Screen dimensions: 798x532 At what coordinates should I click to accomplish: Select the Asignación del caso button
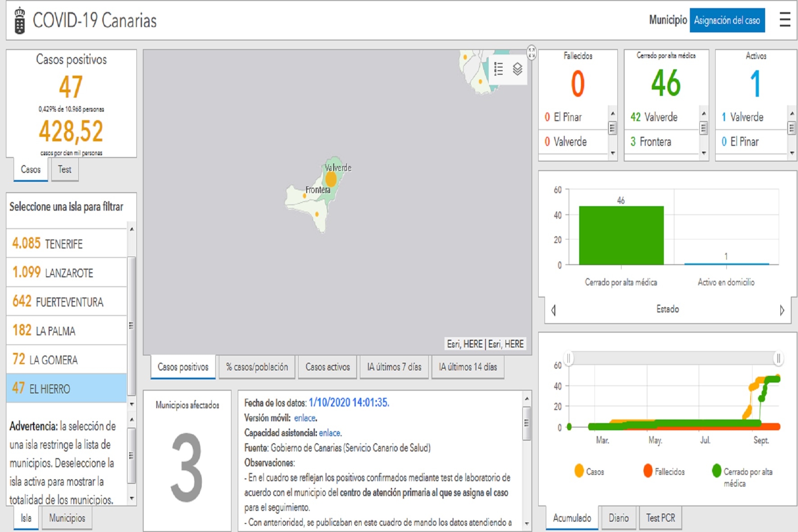click(x=727, y=20)
